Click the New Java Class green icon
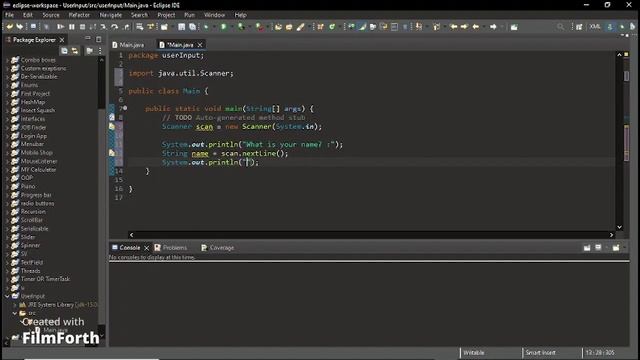640x360 pixels. tap(332, 27)
